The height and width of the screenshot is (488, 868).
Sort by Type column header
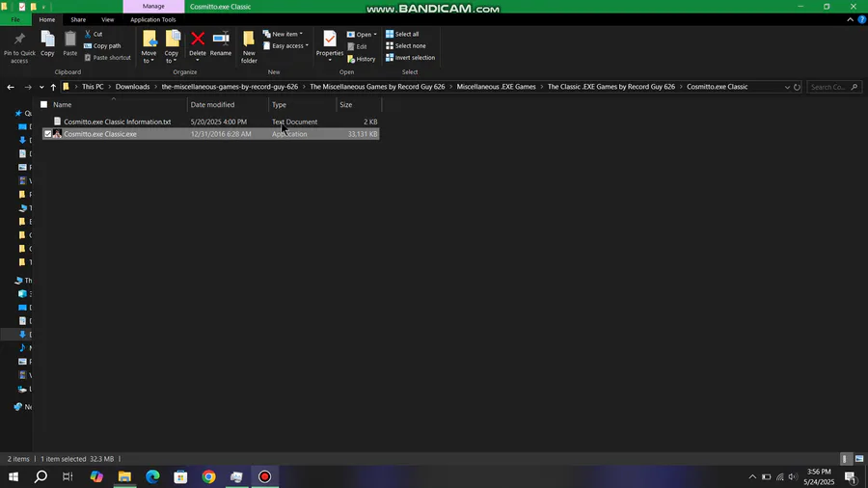coord(302,104)
